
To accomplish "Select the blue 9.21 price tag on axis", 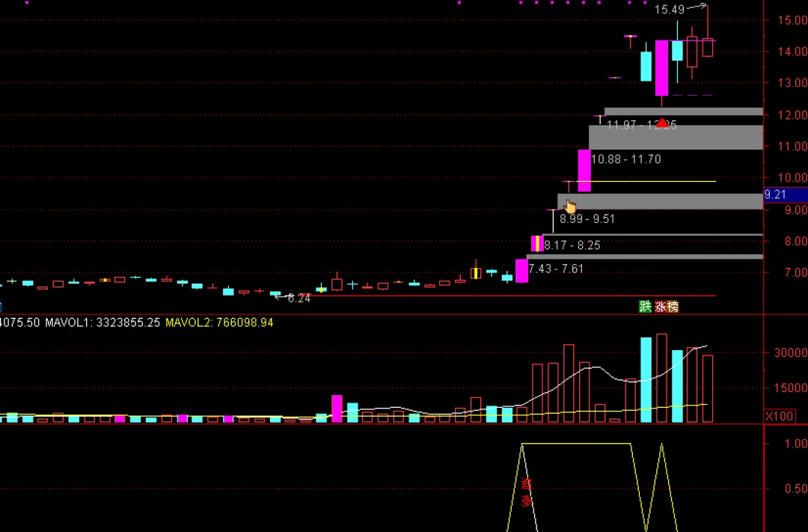I will (x=786, y=195).
